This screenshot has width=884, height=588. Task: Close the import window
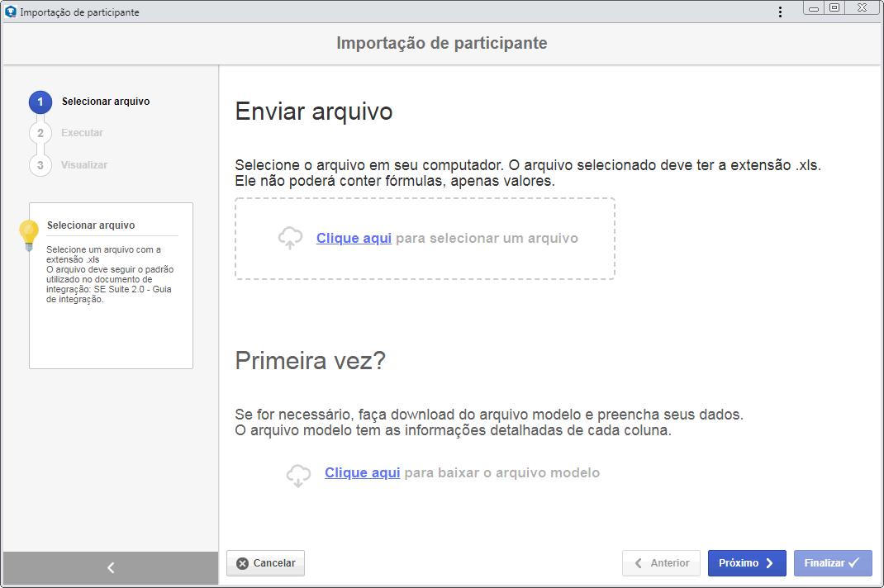tap(862, 8)
